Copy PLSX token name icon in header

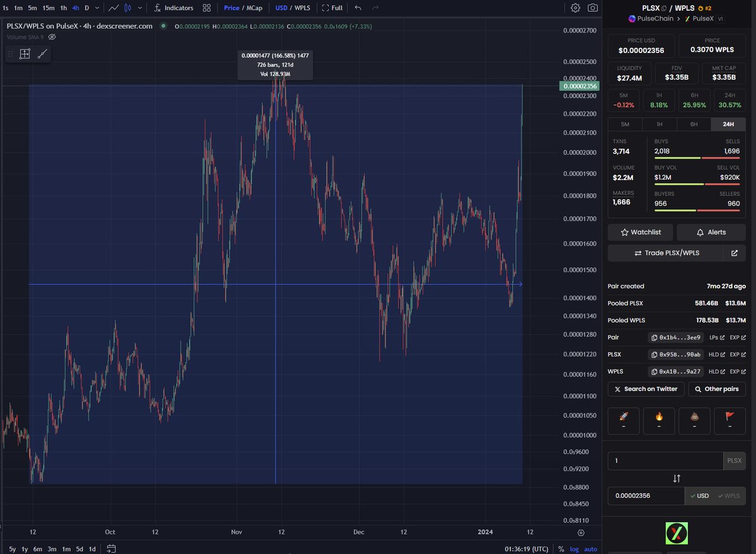664,8
